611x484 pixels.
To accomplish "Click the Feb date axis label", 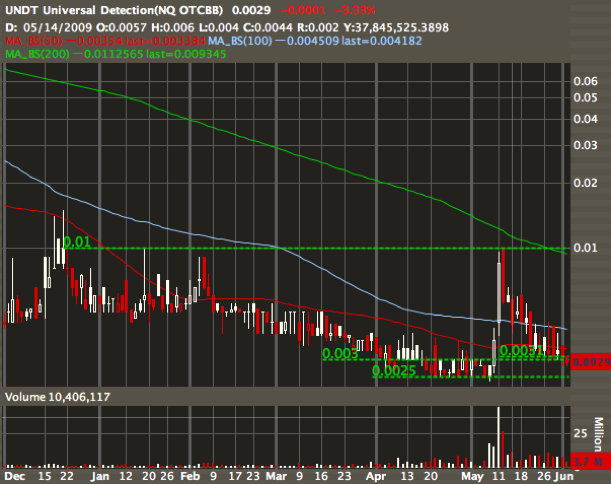I will (x=190, y=476).
